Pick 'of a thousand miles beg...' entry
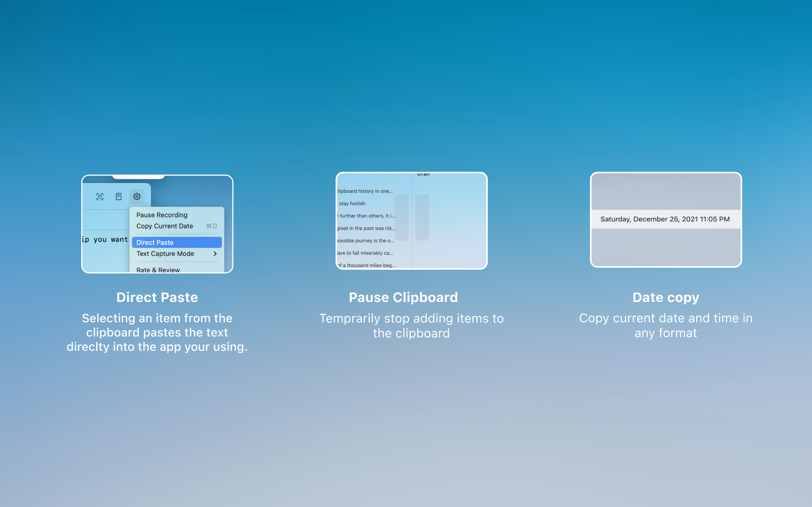Screen dimensions: 812x507 [366, 265]
